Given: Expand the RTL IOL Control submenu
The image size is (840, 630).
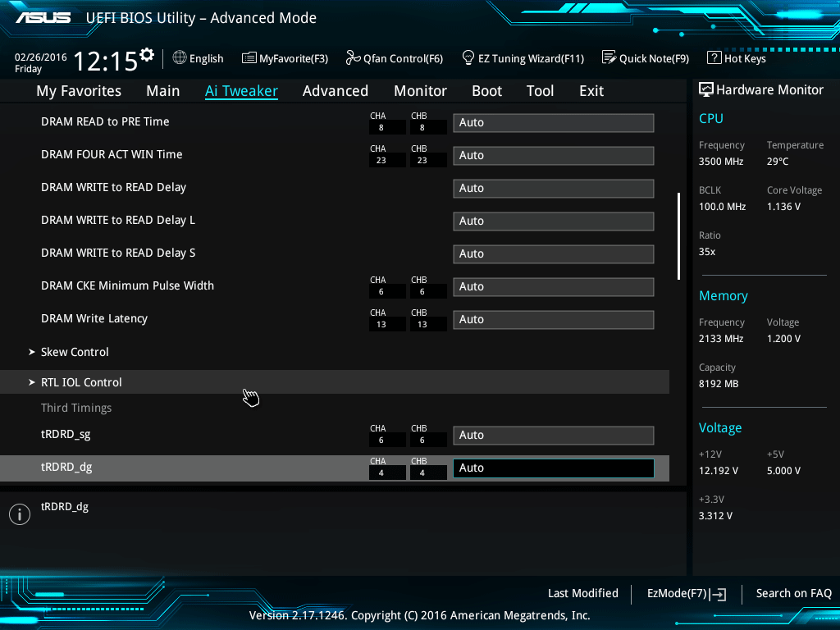Looking at the screenshot, I should click(81, 382).
